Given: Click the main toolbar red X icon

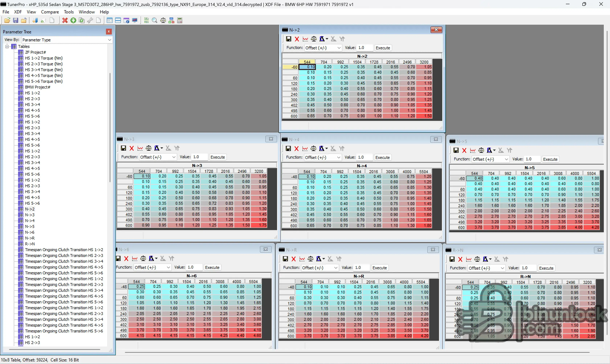Looking at the screenshot, I should click(x=65, y=20).
